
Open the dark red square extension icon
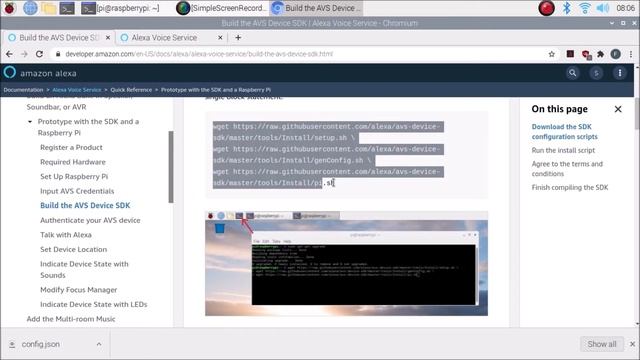point(570,54)
